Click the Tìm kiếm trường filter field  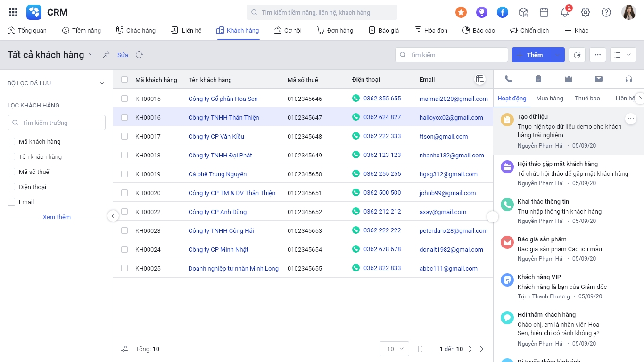click(x=57, y=123)
